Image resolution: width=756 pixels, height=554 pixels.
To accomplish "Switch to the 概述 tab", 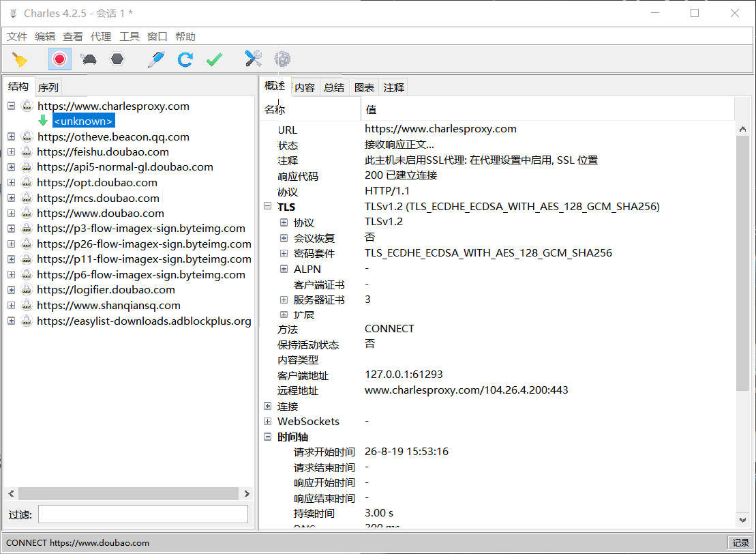I will pyautogui.click(x=275, y=86).
